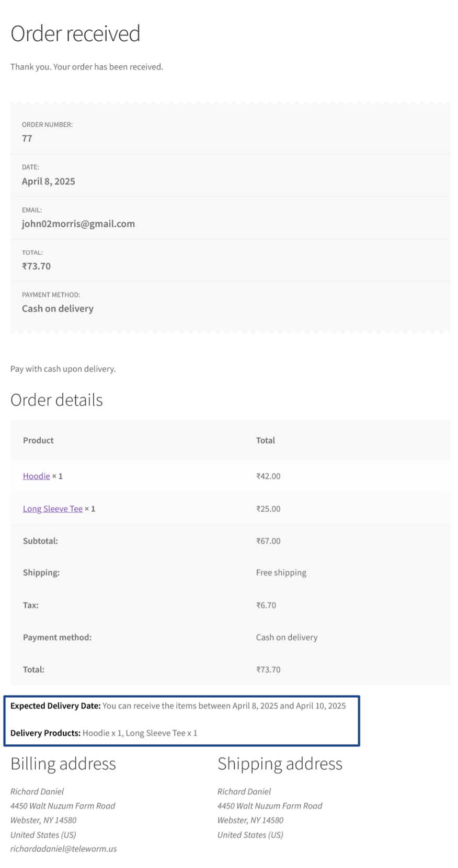Select the email john02morris@gmail.com
Viewport: 458px width, 868px height.
pos(78,224)
